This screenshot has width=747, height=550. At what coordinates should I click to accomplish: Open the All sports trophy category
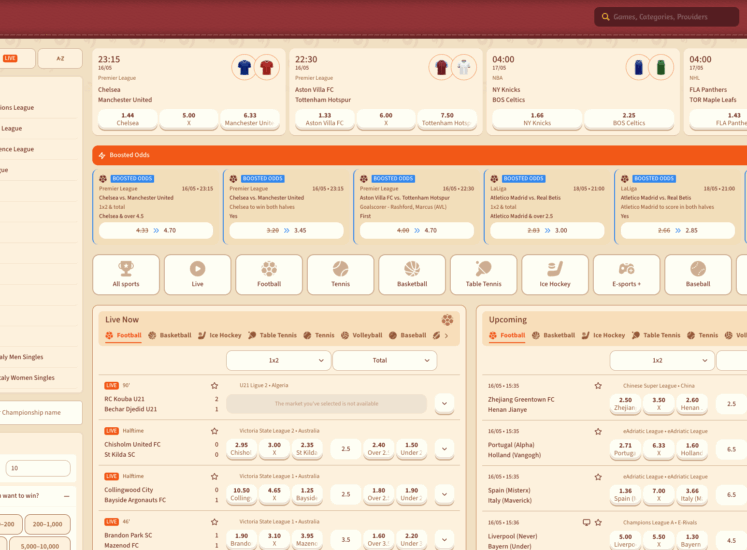pyautogui.click(x=126, y=275)
